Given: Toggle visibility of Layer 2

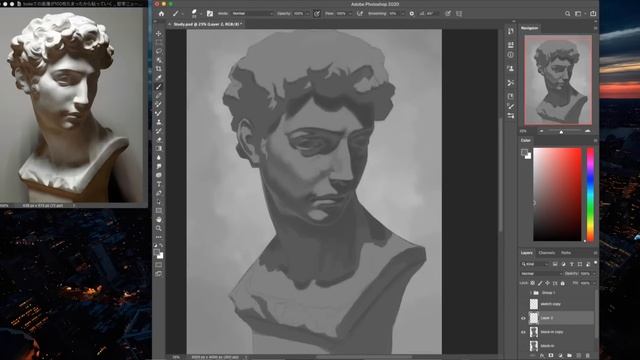Looking at the screenshot, I should pos(523,318).
